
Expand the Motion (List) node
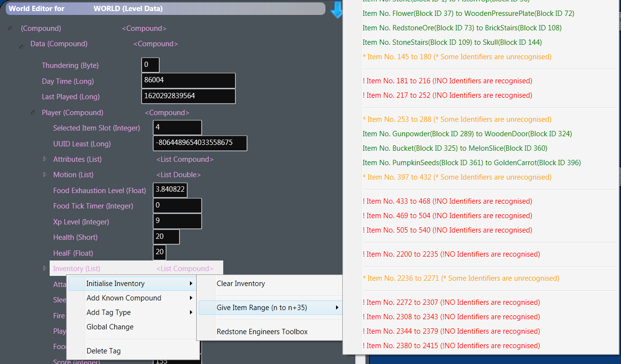[45, 174]
